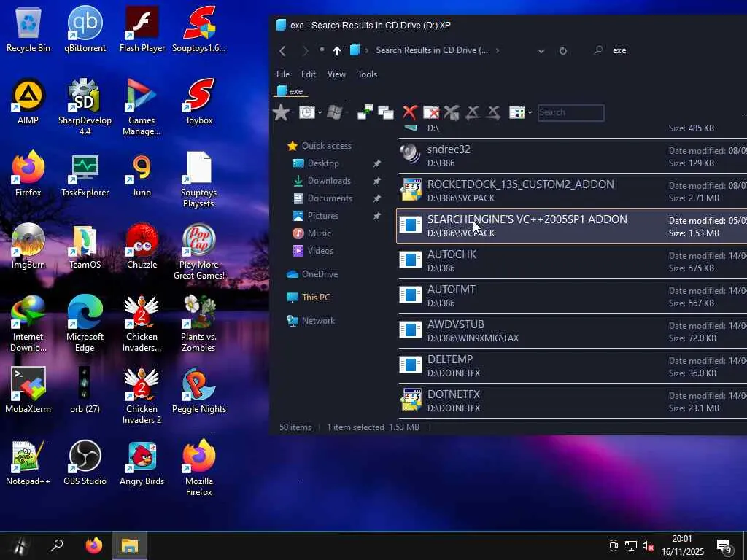The width and height of the screenshot is (747, 560).
Task: Click the clone tab icon with green arrow
Action: coord(365,112)
